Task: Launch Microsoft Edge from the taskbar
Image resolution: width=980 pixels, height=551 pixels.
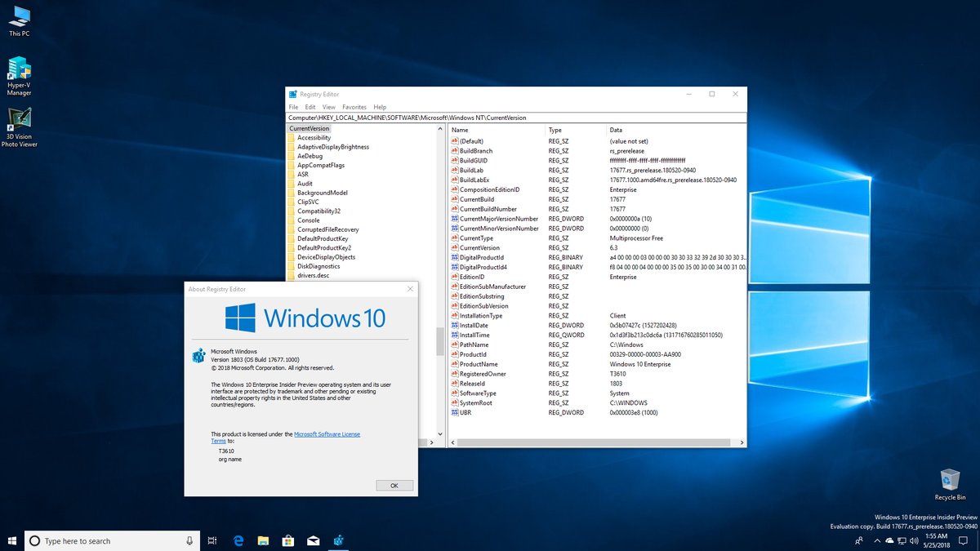Action: (239, 540)
